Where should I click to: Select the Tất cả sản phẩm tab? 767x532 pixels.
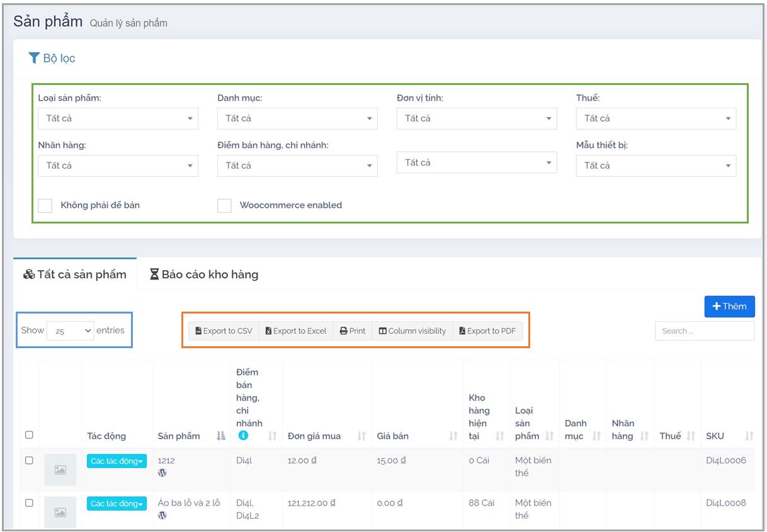pos(75,274)
